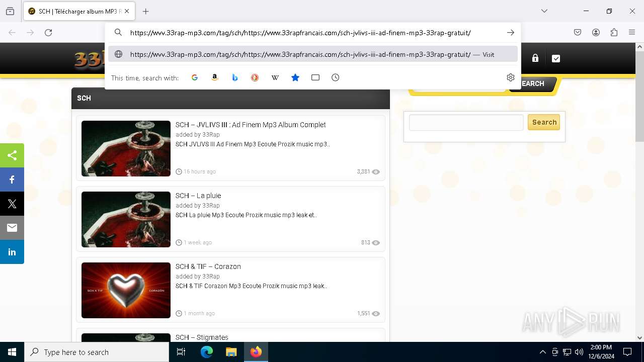Click the sidebar search text field
Screen dimensions: 644x362
pos(466,122)
